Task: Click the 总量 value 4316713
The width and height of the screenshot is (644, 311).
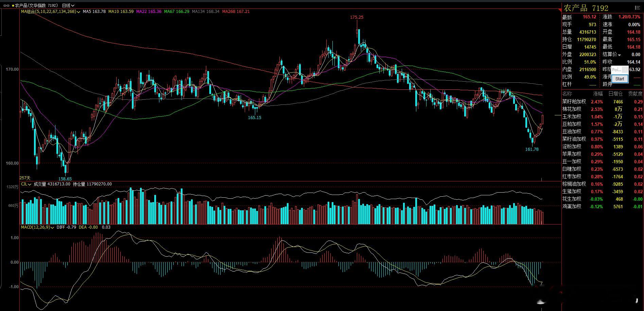Action: [x=588, y=32]
